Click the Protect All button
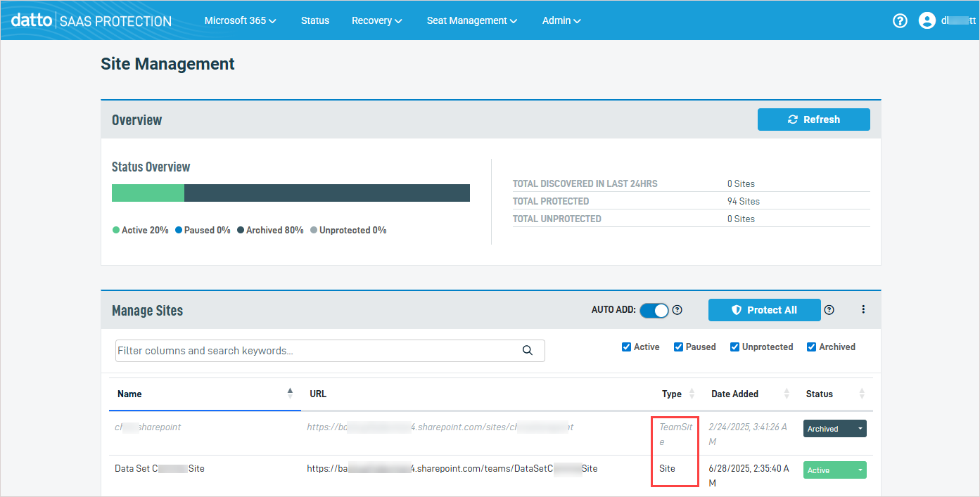 [764, 310]
